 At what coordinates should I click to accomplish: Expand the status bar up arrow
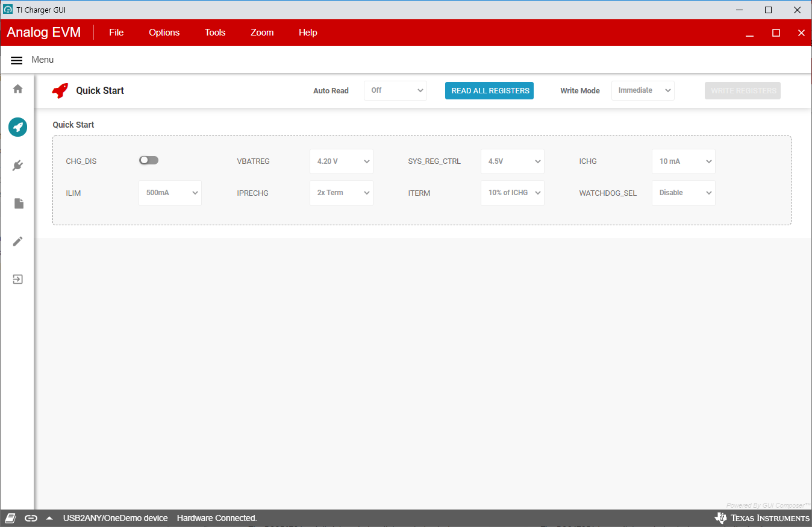[49, 518]
